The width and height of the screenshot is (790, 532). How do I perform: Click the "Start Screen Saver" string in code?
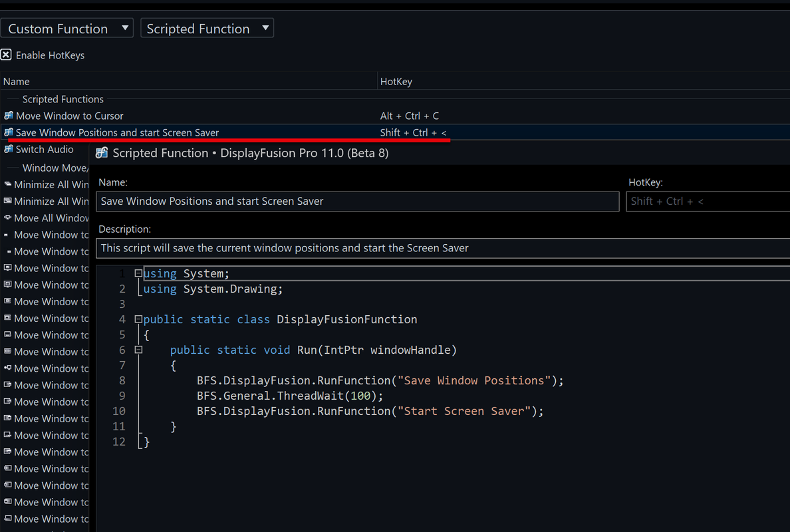point(464,411)
